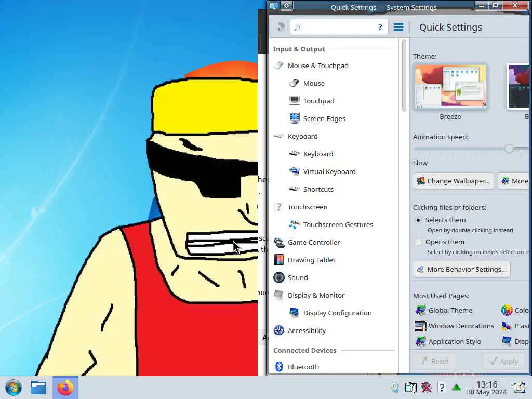Click the home/back icon beside search field
Image resolution: width=532 pixels, height=399 pixels.
click(x=281, y=27)
